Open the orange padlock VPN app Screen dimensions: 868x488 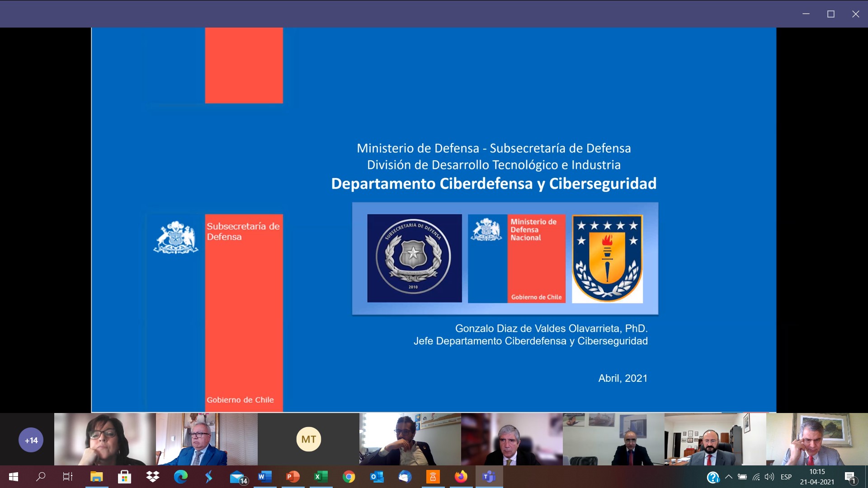(x=433, y=477)
